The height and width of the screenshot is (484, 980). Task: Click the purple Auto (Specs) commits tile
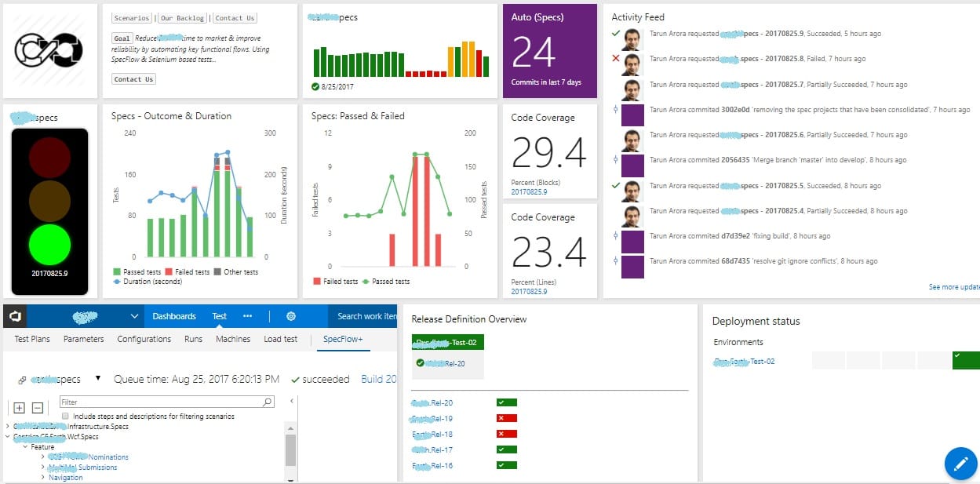click(549, 51)
